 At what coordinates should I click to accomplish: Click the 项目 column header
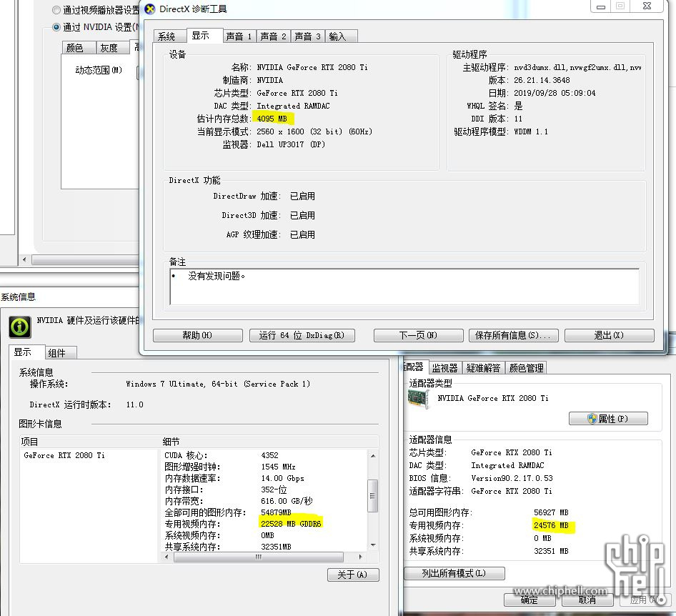(x=89, y=442)
